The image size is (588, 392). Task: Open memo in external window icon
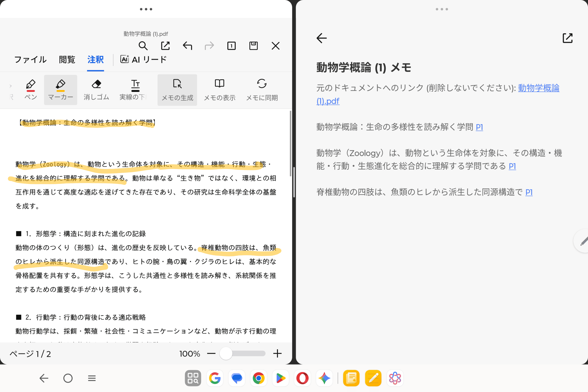(568, 38)
